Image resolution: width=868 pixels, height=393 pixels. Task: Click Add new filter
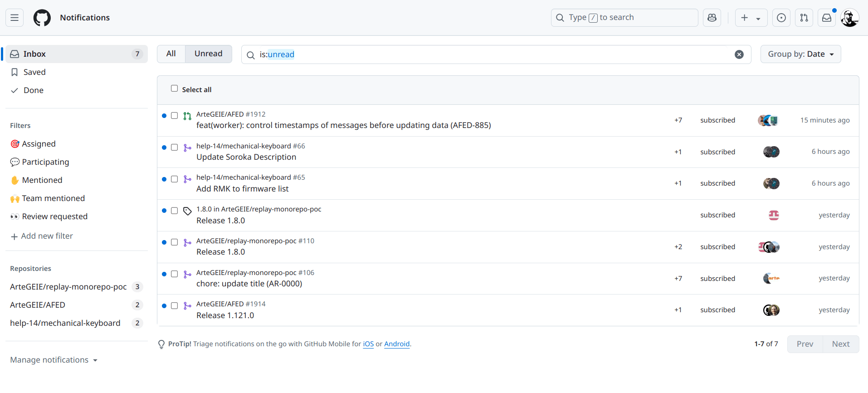42,236
